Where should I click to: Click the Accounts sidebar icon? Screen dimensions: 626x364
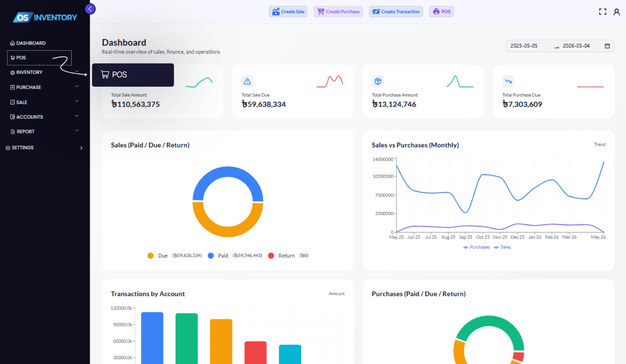point(12,117)
